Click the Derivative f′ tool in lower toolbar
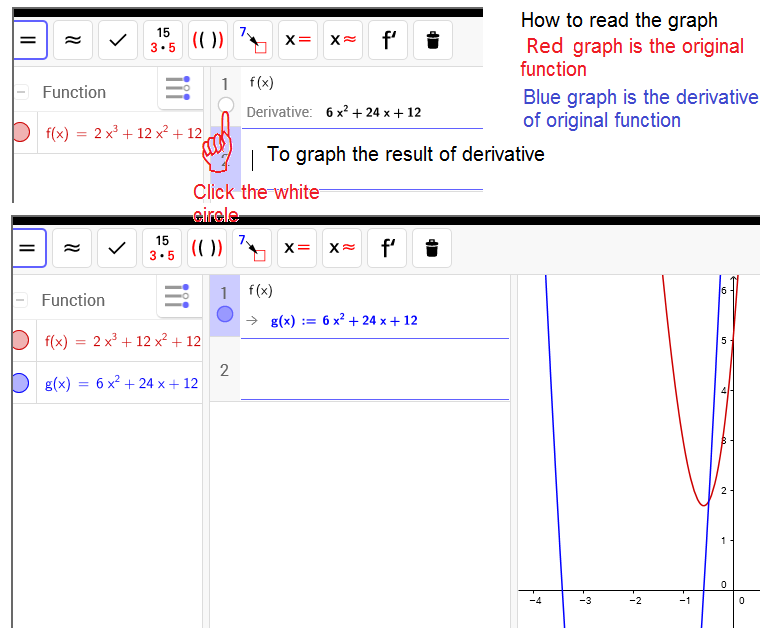 click(388, 248)
